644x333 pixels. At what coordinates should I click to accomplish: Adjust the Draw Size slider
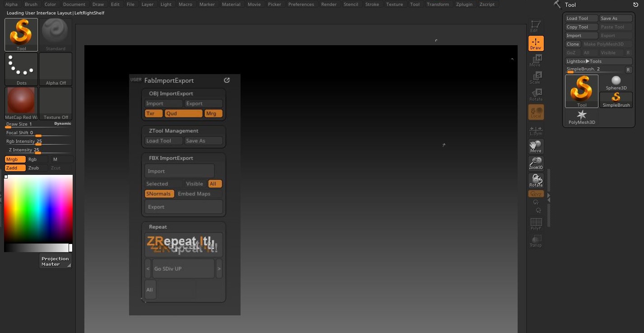[x=38, y=125]
